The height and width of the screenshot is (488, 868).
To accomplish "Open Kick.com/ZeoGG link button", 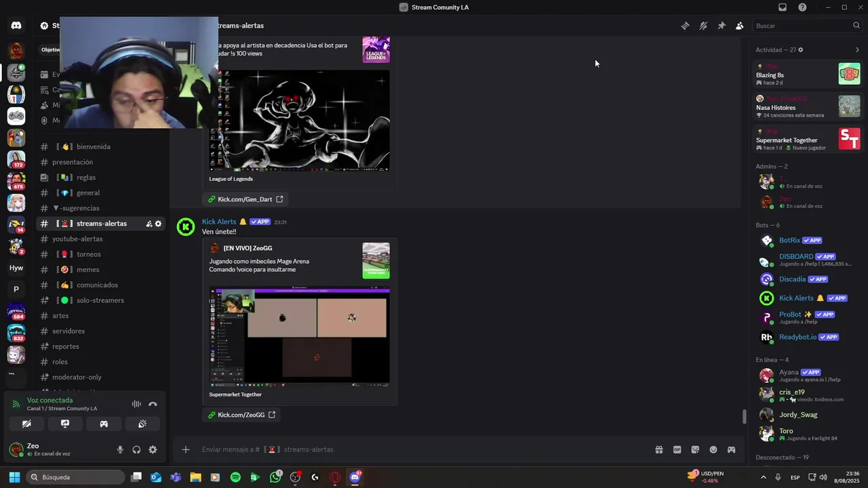I will [x=241, y=415].
